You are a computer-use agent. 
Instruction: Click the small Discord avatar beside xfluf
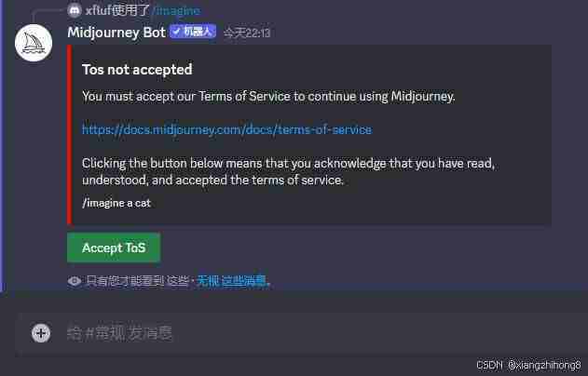click(x=75, y=10)
